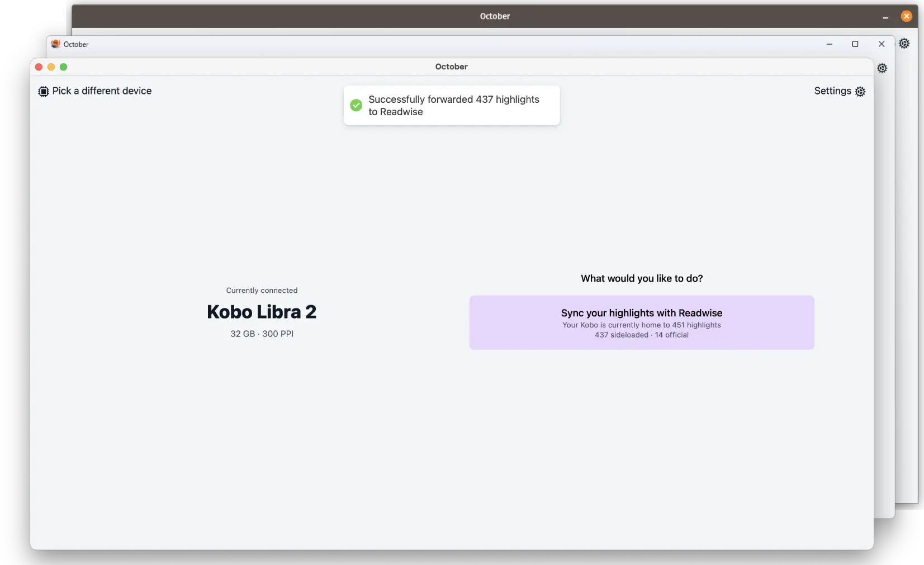The width and height of the screenshot is (924, 565).
Task: Dismiss the Successfully forwarded highlights notification
Action: [452, 106]
